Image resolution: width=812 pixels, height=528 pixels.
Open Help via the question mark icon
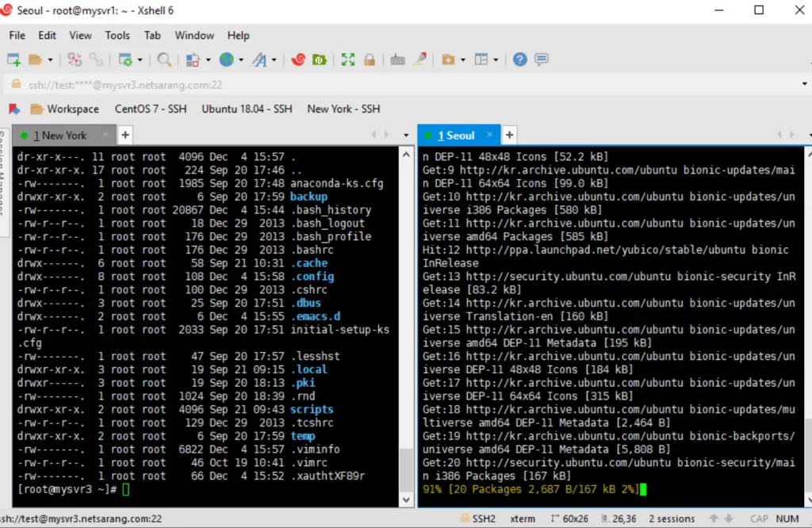click(x=519, y=59)
